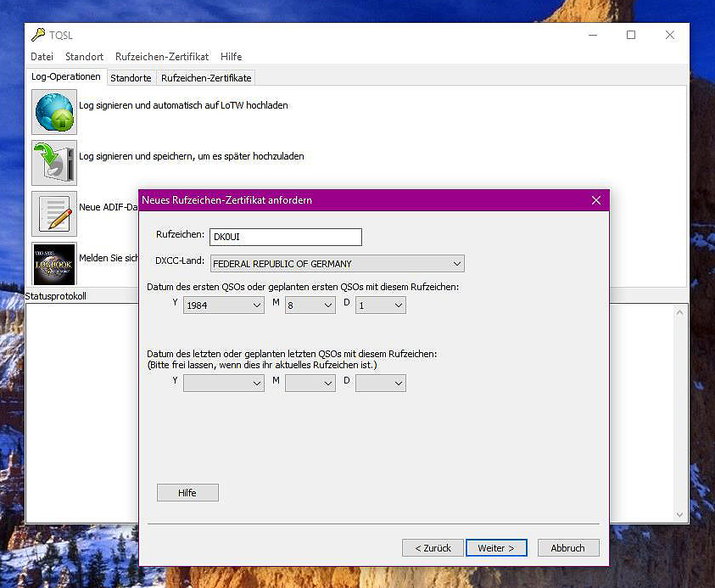This screenshot has height=588, width=715.
Task: Click scroll up arrow in Statusprotokoll
Action: point(679,312)
